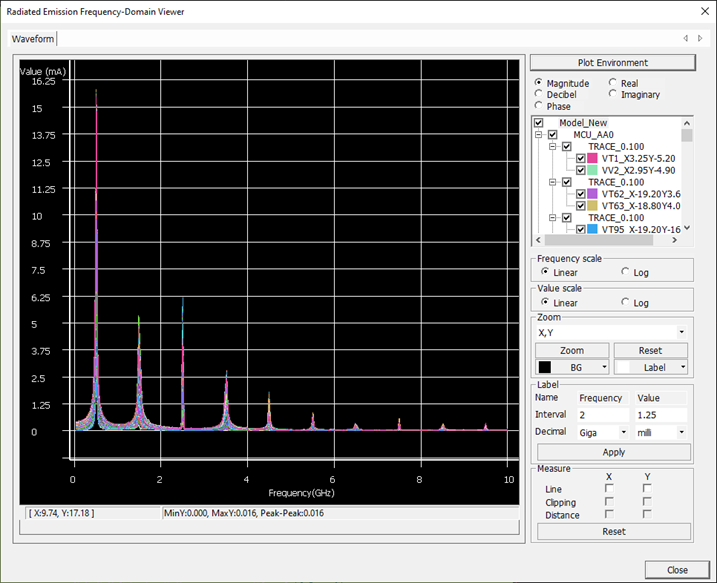Screen dimensions: 717x583
Task: Collapse the MCU_AA0 tree node
Action: [538, 134]
